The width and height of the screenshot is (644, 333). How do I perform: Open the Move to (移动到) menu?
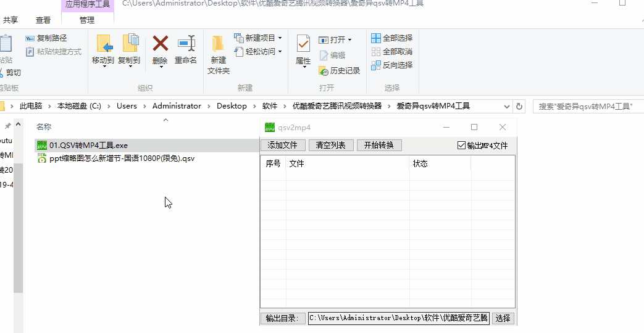pos(103,51)
